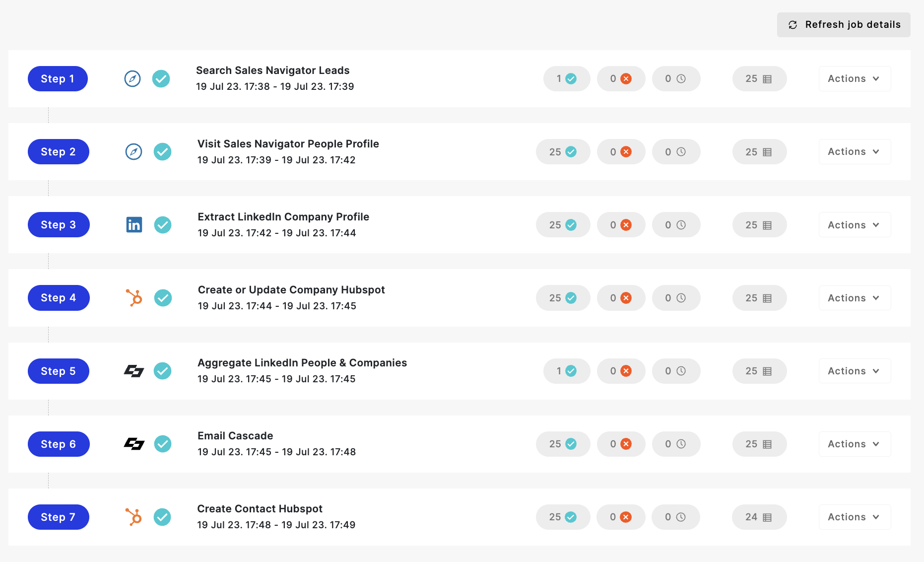Image resolution: width=924 pixels, height=562 pixels.
Task: Click the HubSpot icon in Step 7
Action: point(133,517)
